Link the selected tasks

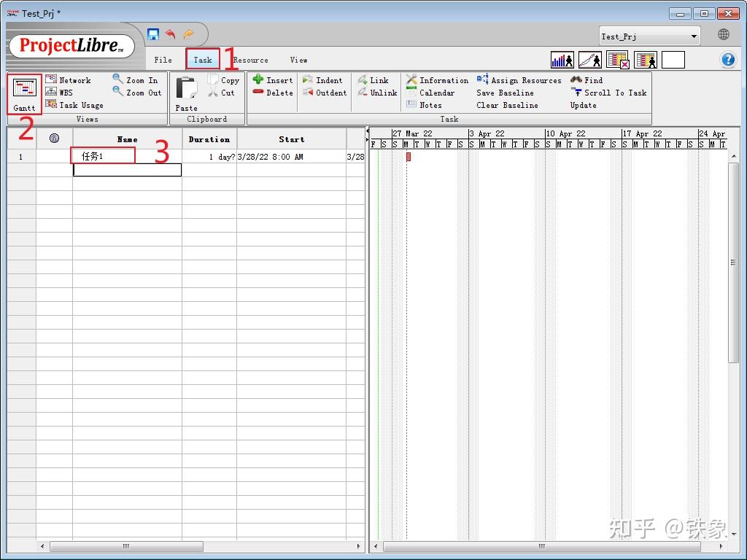[x=373, y=80]
